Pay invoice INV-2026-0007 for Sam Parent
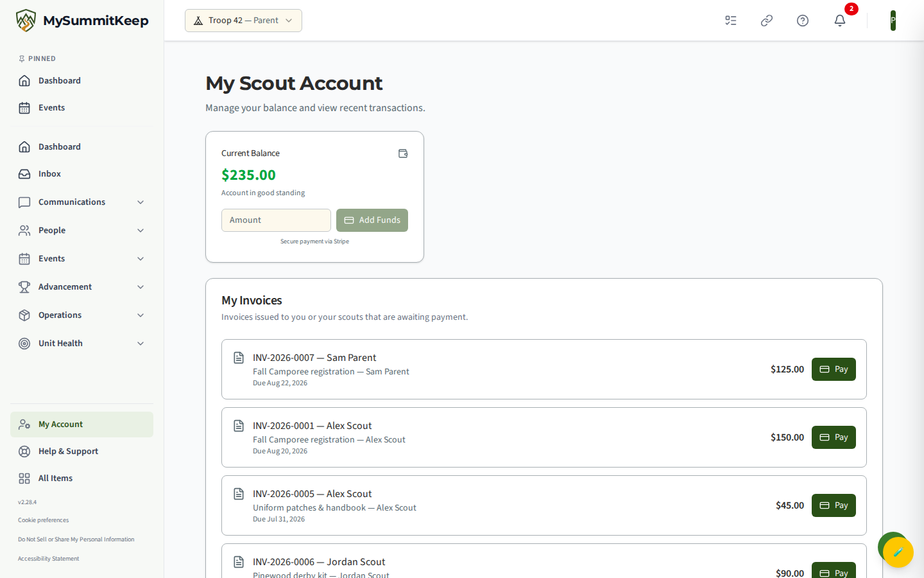The height and width of the screenshot is (578, 924). click(x=834, y=369)
